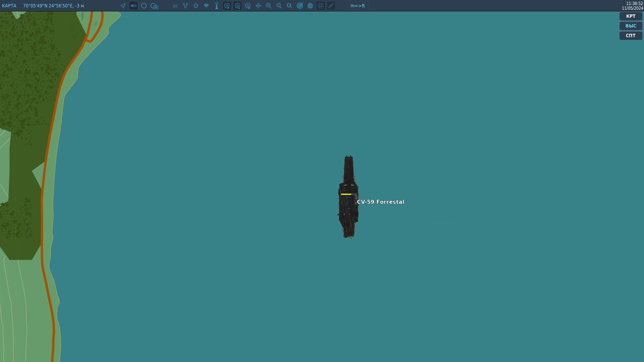Toggle the chat bubble A labels button
Viewport: 644px width, 362px height.
tap(227, 6)
